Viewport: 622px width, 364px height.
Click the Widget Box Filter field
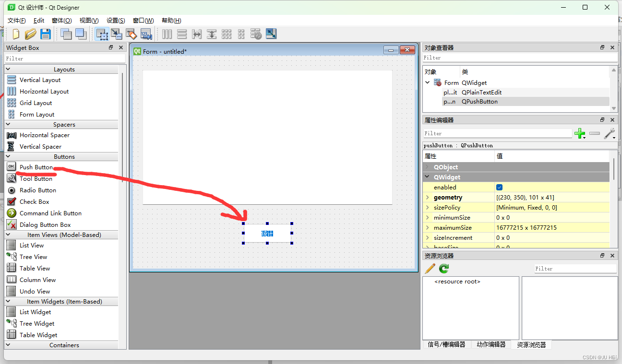coord(65,59)
